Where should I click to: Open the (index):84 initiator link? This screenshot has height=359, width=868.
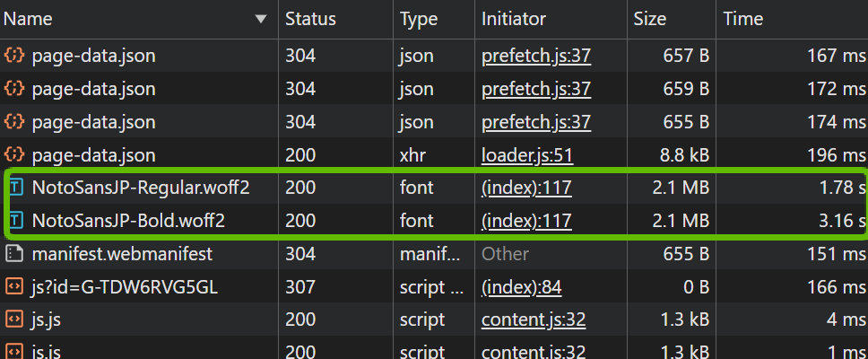(521, 287)
